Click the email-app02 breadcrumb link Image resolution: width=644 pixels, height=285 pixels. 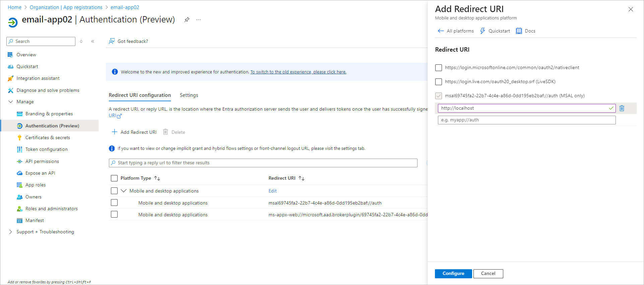(125, 7)
